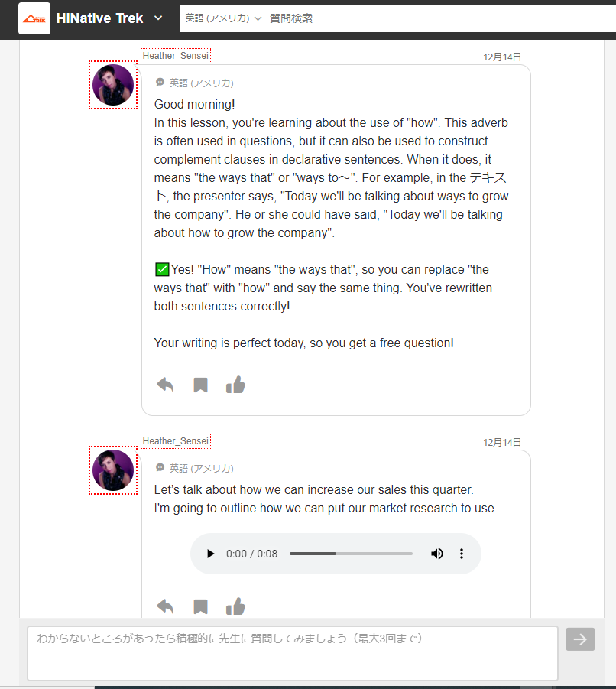Click the HiNative Trek logo icon
Viewport: 616px width, 689px height.
34,18
